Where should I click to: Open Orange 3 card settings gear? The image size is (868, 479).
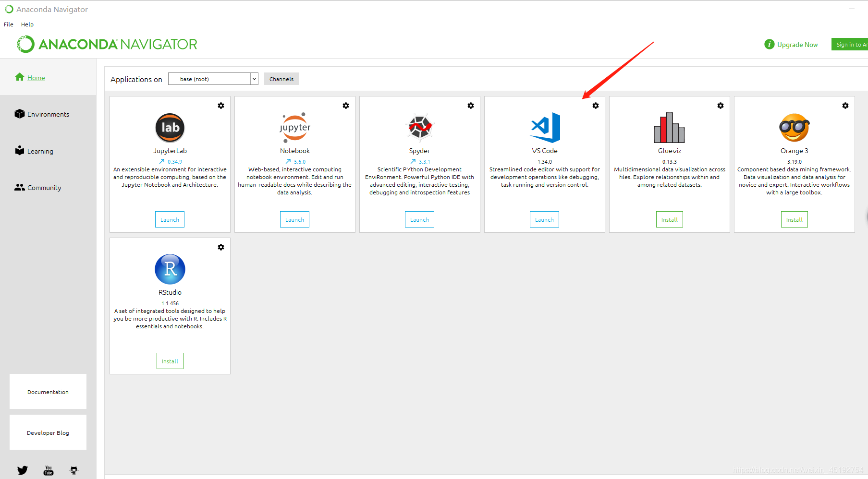click(845, 106)
